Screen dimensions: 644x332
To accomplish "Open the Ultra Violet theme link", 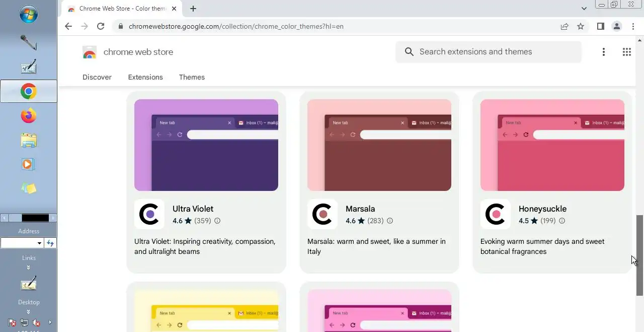I will 193,209.
